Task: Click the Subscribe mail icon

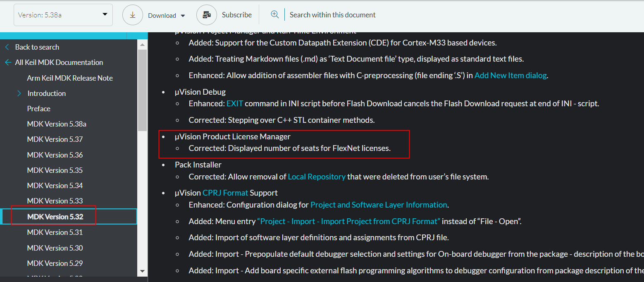Action: click(207, 15)
